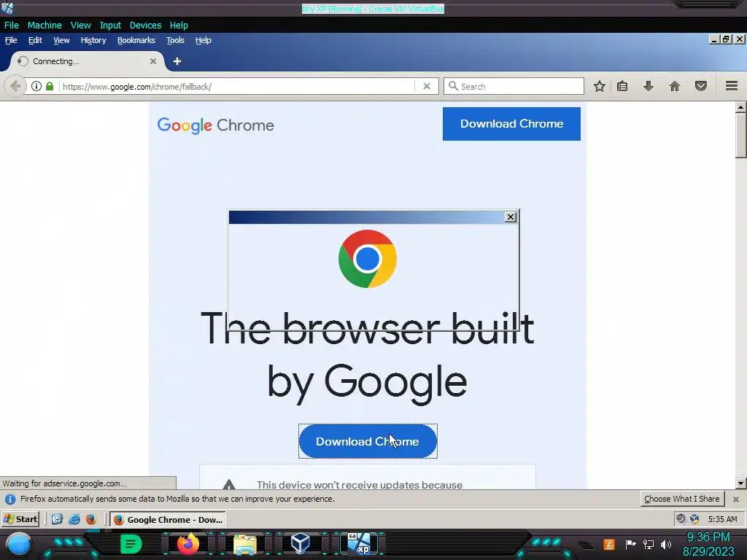Screen dimensions: 747x560
Task: Click the orange Java tray icon
Action: click(609, 544)
